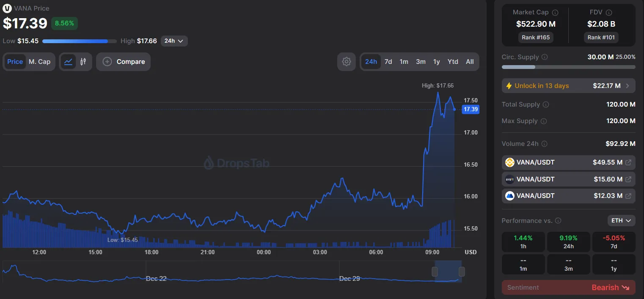Click the Low: $15.45 chart label

123,240
